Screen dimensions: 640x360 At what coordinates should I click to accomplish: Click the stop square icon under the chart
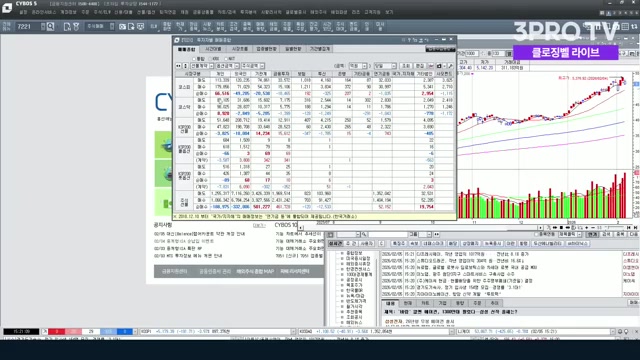561,227
